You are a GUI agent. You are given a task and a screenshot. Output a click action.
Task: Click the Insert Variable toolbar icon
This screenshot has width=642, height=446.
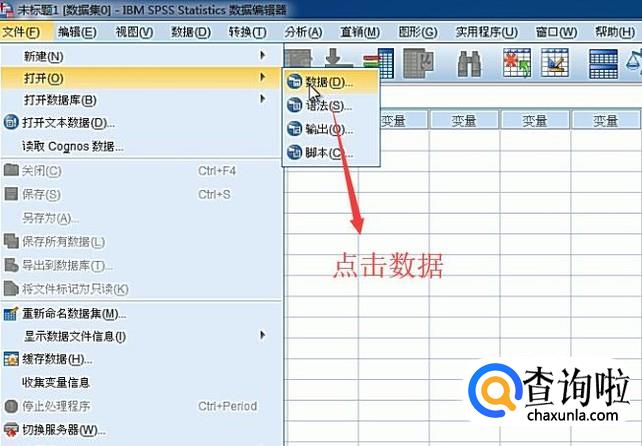tap(555, 63)
